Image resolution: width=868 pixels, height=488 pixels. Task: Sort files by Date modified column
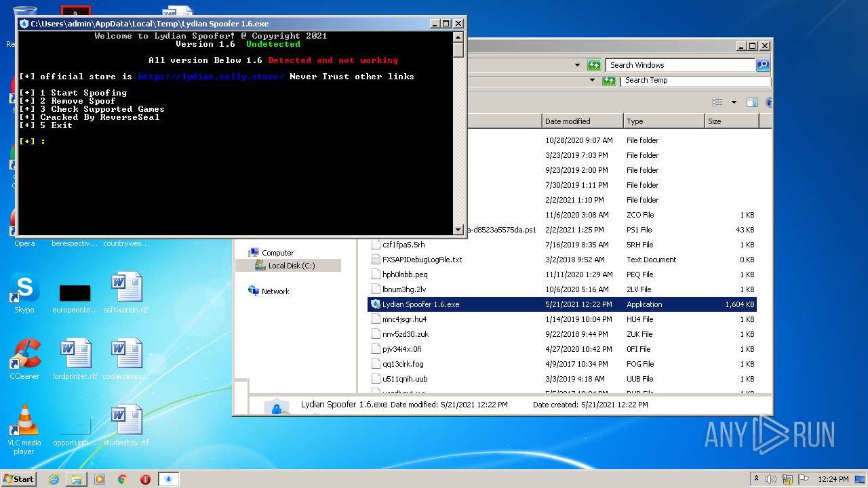(583, 121)
